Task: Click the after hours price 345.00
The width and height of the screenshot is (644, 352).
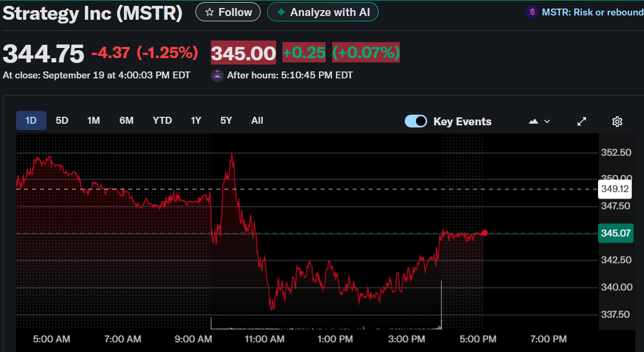Action: 244,53
